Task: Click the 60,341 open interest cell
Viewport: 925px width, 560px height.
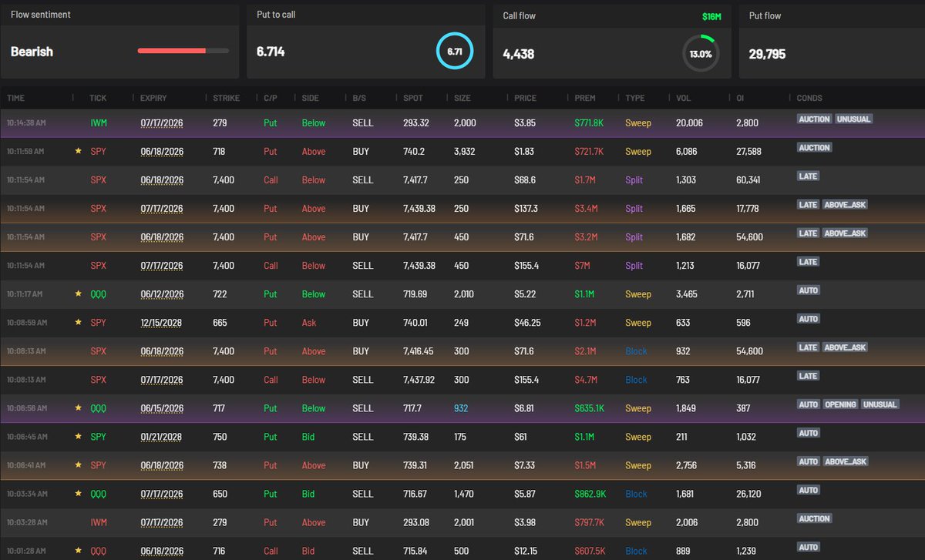Action: pyautogui.click(x=748, y=180)
